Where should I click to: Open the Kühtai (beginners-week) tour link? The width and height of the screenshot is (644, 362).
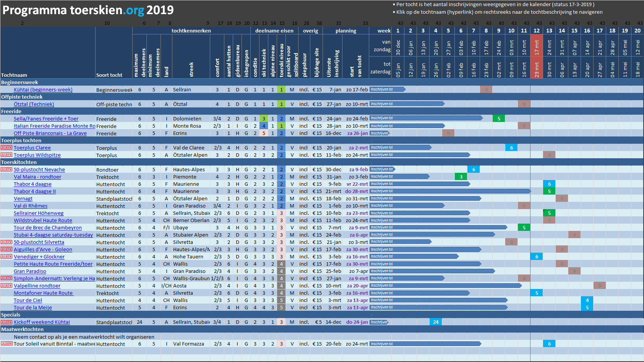click(x=43, y=90)
